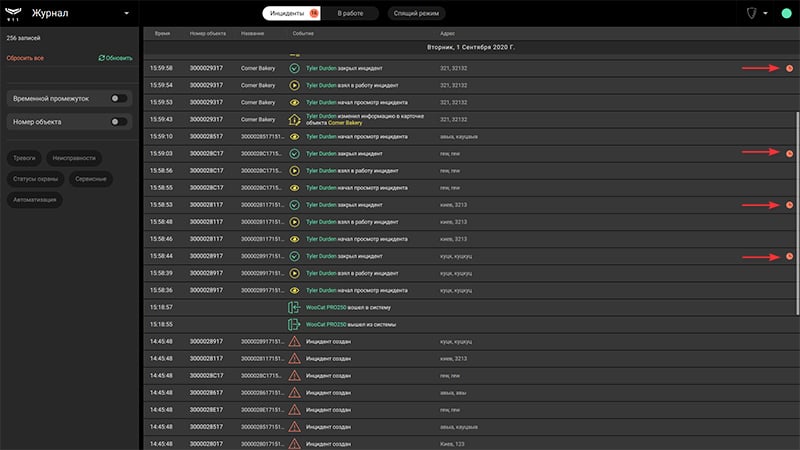Click alarm triangle icon for object 3000028617 created
This screenshot has height=450, width=800.
[294, 393]
